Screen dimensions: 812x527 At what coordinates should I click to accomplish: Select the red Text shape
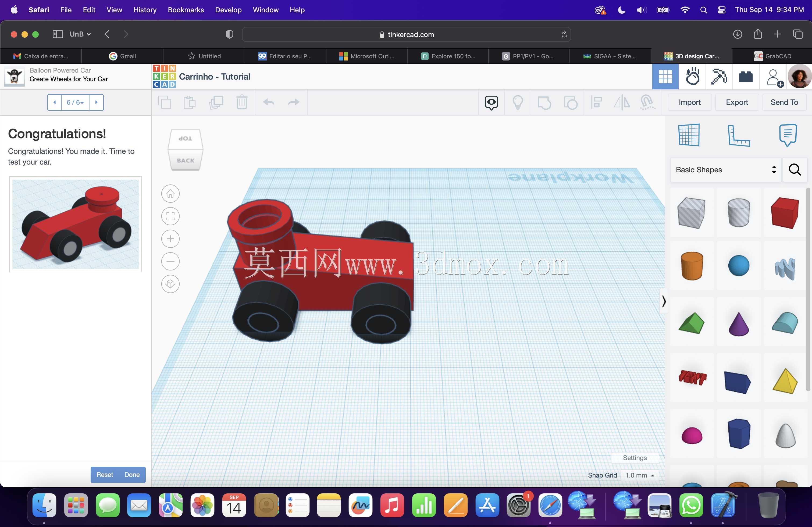coord(692,378)
